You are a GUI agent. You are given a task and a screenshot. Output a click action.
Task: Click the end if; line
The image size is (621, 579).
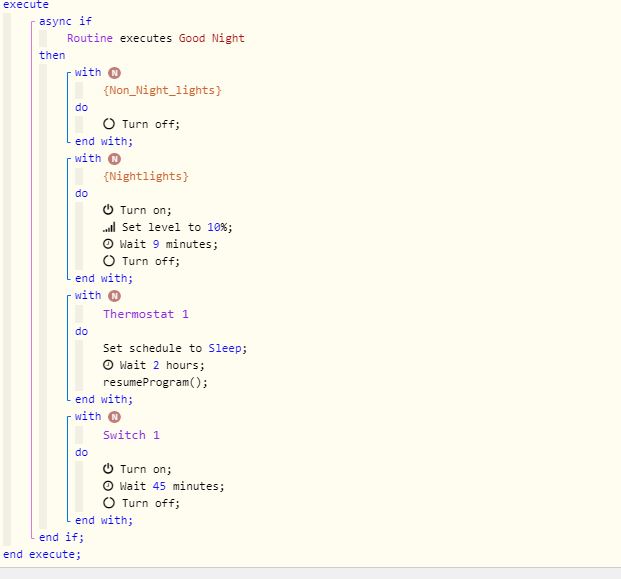pyautogui.click(x=61, y=537)
